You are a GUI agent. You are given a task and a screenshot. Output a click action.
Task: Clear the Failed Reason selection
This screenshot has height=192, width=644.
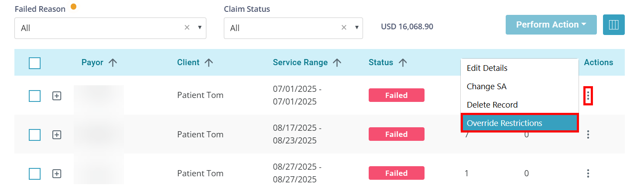coord(187,28)
